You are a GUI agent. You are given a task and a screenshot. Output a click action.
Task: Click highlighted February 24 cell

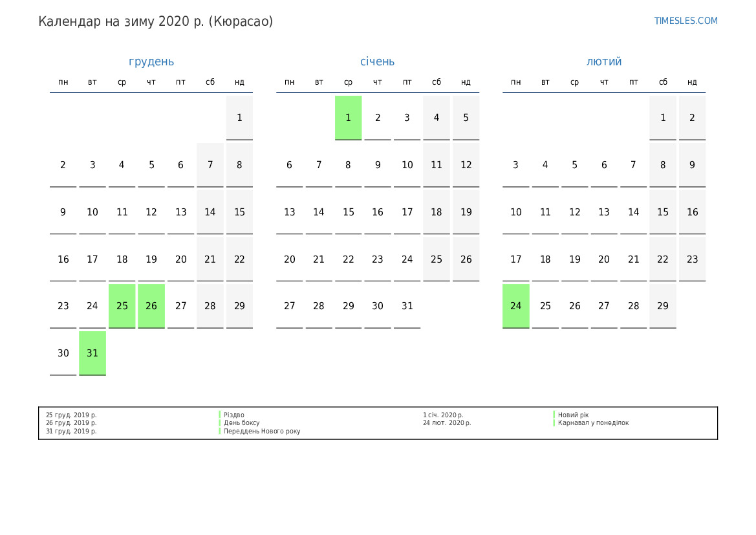click(x=516, y=306)
